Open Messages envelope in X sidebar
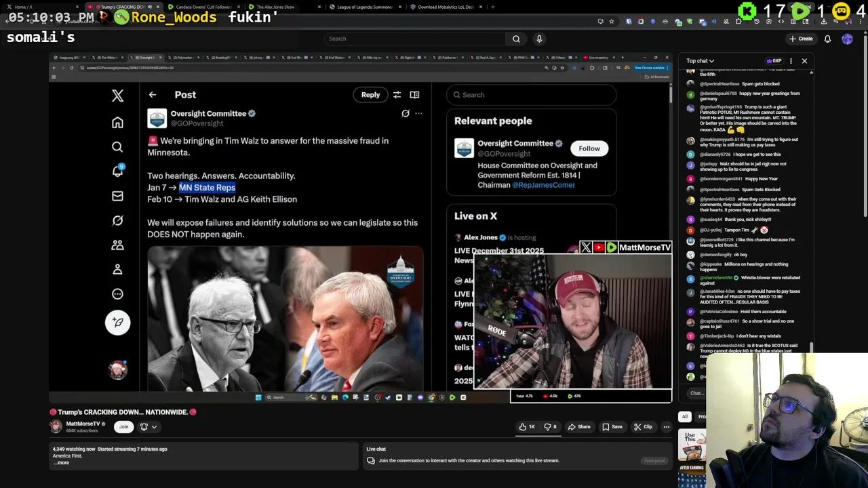The width and height of the screenshot is (868, 488). pos(117,196)
